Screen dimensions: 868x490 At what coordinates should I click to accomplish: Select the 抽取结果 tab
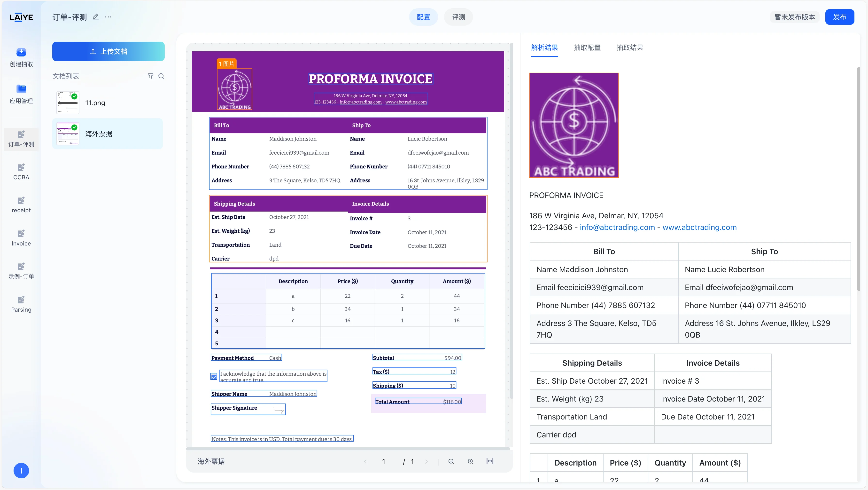(x=630, y=47)
